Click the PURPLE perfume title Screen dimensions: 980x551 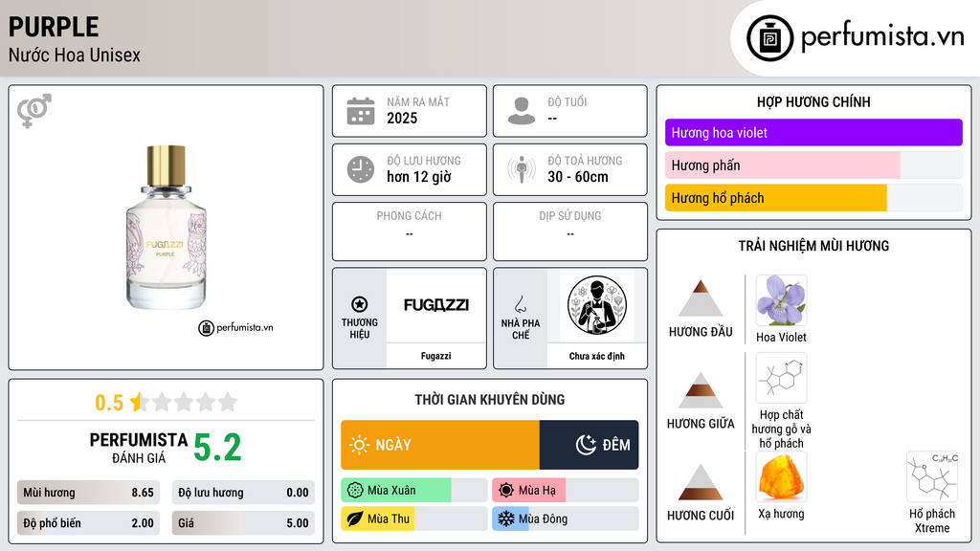(54, 27)
